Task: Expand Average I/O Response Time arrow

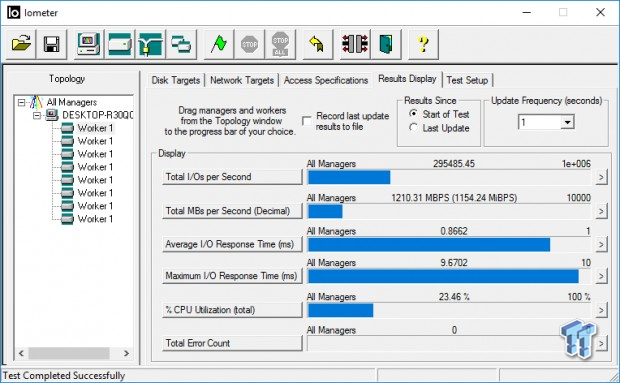Action: pos(601,245)
